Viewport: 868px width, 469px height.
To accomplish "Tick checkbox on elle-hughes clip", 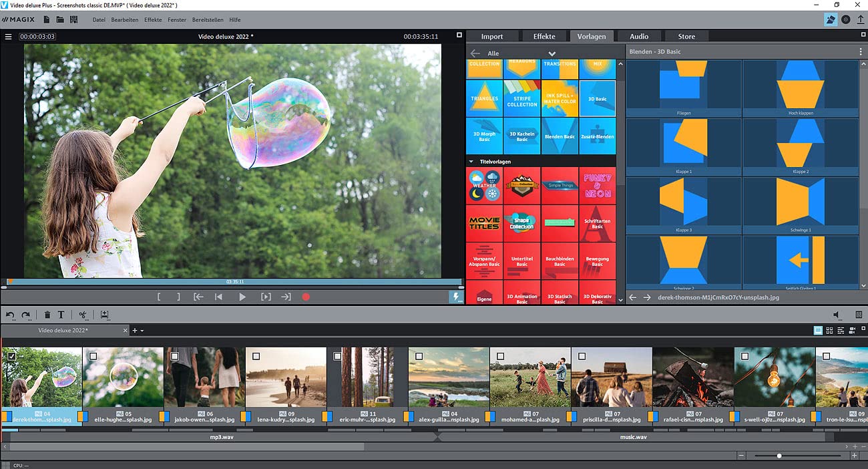I will point(93,357).
